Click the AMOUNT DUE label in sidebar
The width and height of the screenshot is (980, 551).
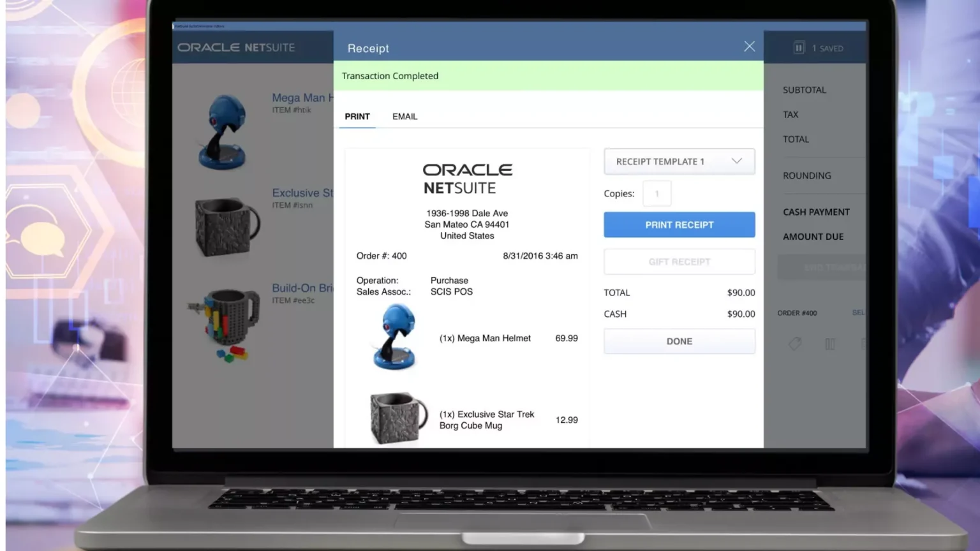click(813, 237)
